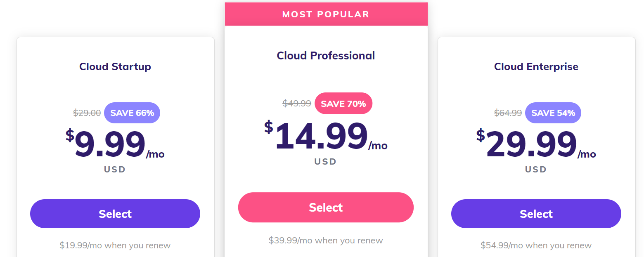This screenshot has width=644, height=257.
Task: Click the $54.99/mo renewal note
Action: [536, 245]
